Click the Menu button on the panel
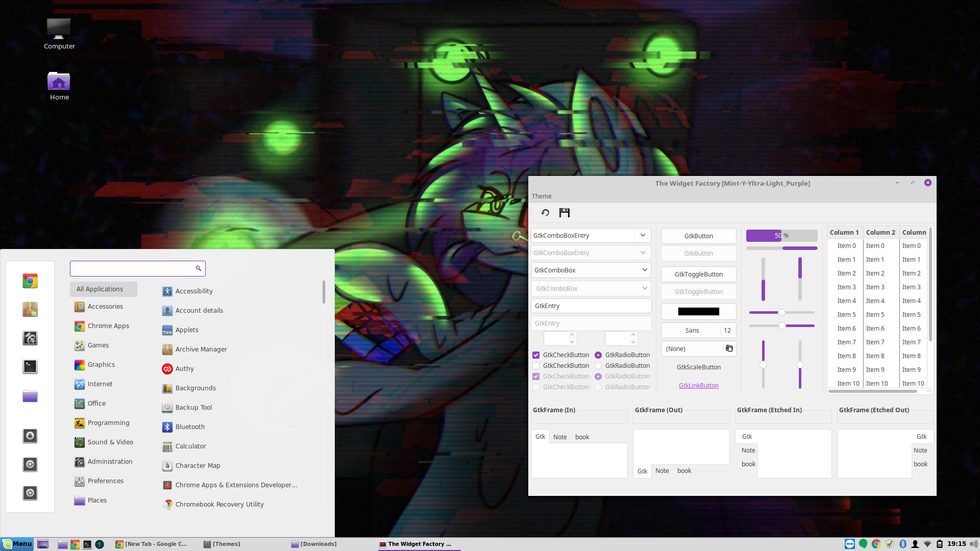The height and width of the screenshot is (551, 980). point(17,544)
